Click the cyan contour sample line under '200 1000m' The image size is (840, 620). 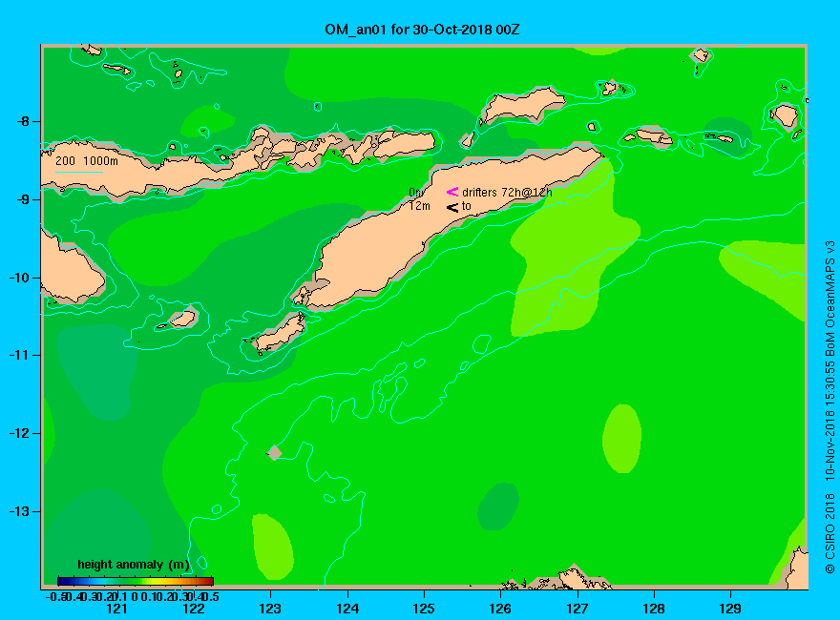78,172
